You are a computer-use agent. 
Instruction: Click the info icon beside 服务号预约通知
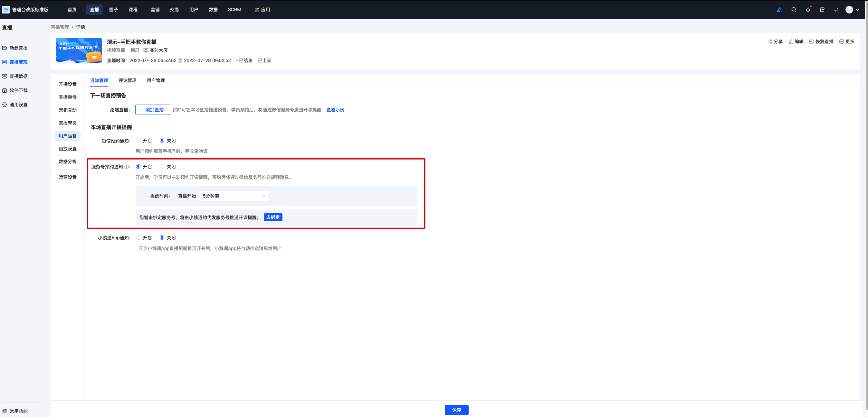click(x=126, y=167)
